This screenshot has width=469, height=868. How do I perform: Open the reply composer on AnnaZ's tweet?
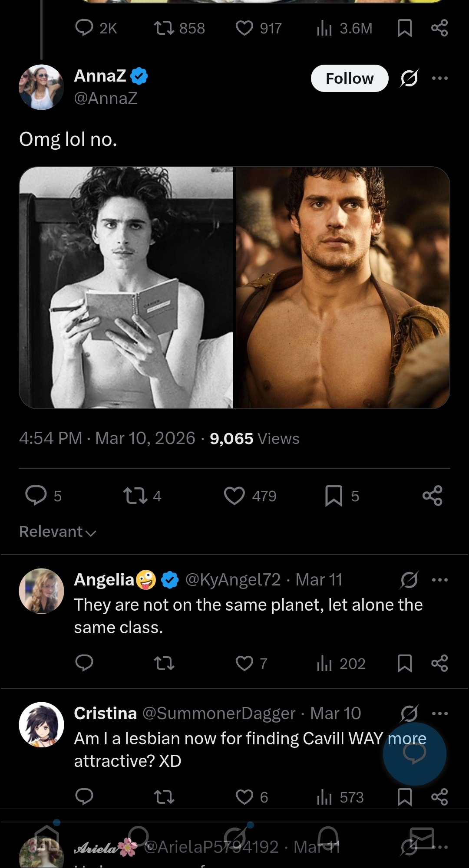click(x=36, y=496)
